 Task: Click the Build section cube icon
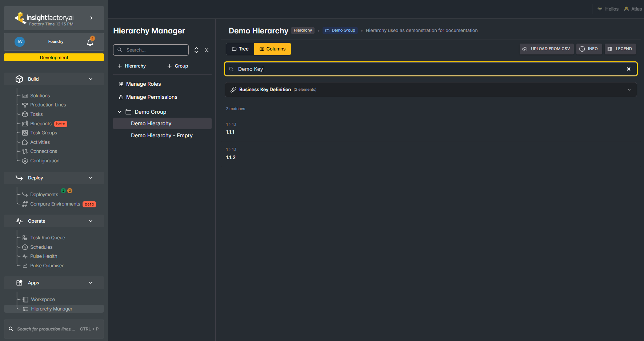[x=19, y=79]
